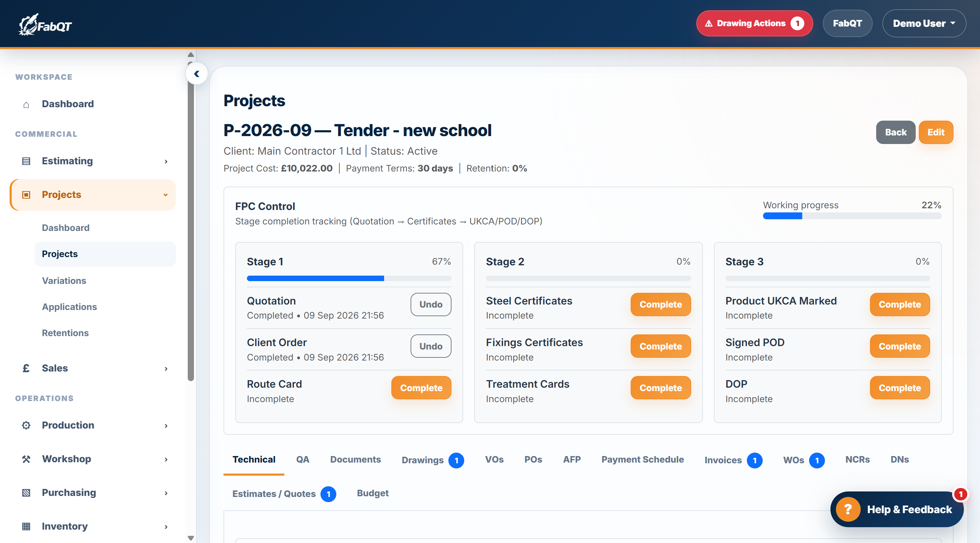Screen dimensions: 980x543
Task: Open the Estimates / Quotes sub-tab
Action: click(x=283, y=494)
